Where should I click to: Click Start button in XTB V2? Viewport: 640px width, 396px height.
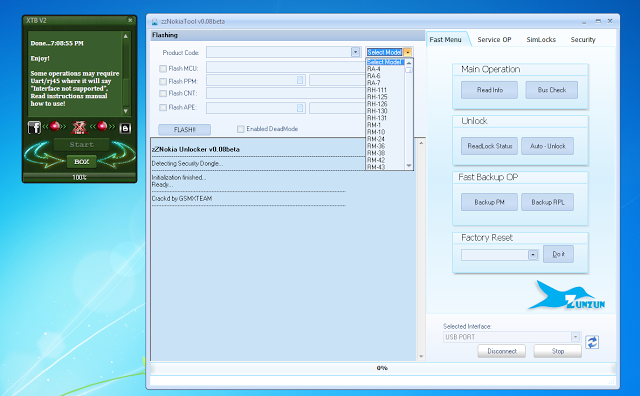(81, 145)
